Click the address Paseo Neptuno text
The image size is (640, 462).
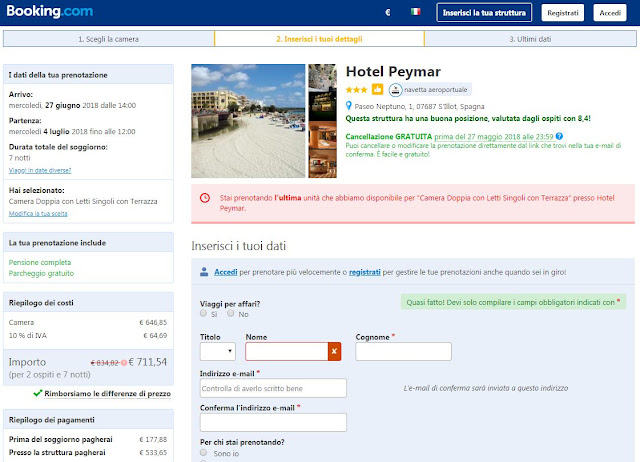coord(419,107)
